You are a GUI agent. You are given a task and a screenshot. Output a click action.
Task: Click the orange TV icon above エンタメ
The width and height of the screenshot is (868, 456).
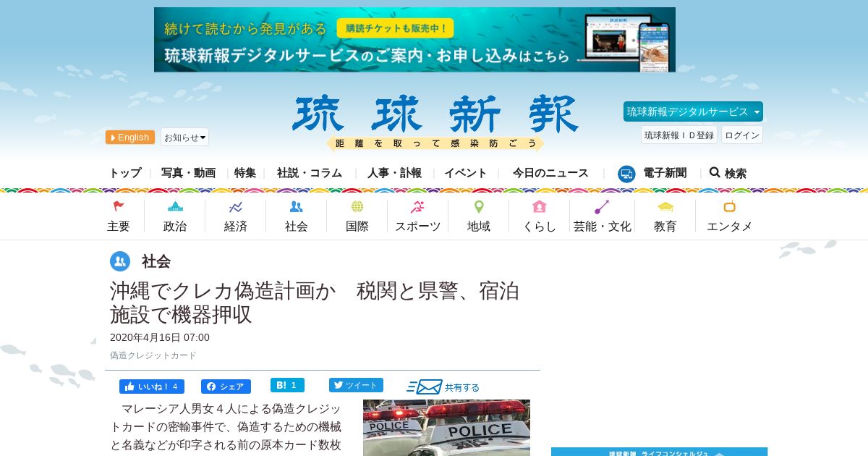point(729,207)
